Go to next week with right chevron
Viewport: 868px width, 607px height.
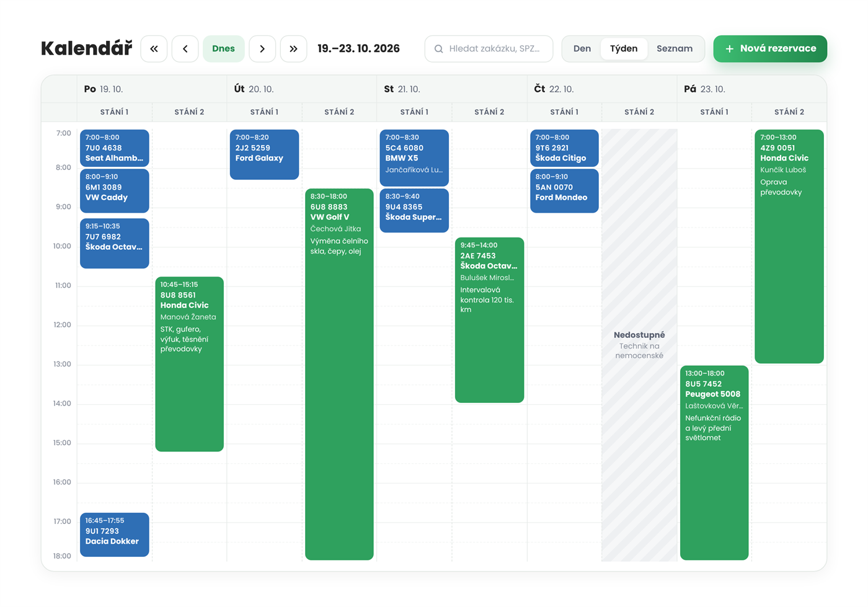click(262, 49)
